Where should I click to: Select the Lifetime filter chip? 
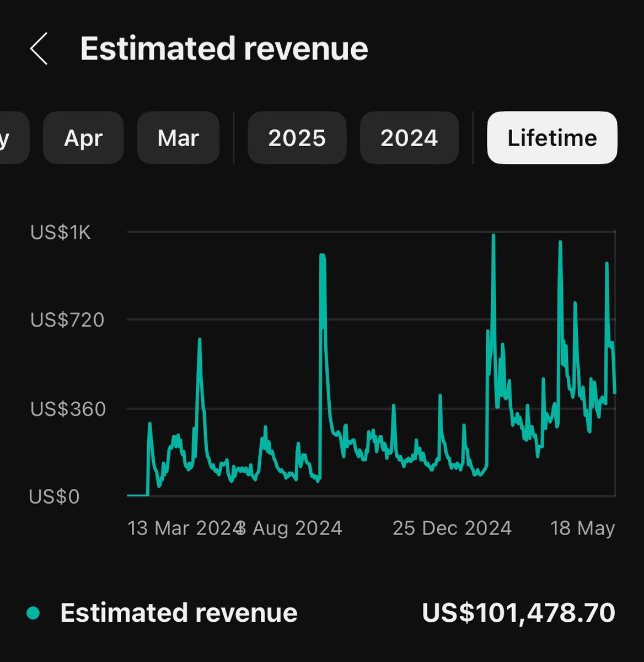point(551,138)
